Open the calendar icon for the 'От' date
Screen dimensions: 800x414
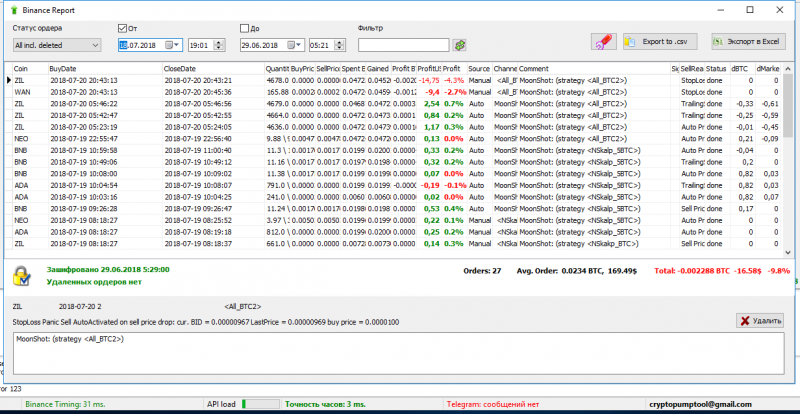[168, 45]
